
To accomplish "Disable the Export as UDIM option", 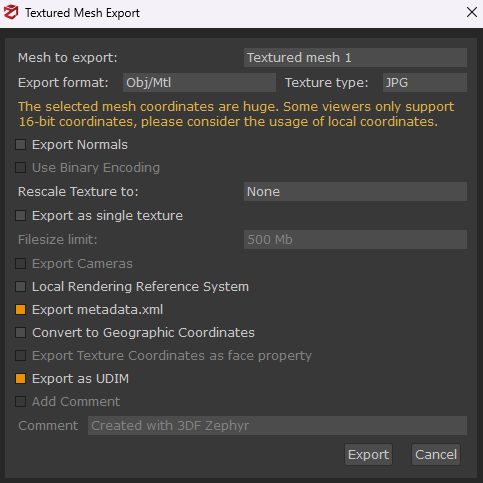I will click(21, 379).
